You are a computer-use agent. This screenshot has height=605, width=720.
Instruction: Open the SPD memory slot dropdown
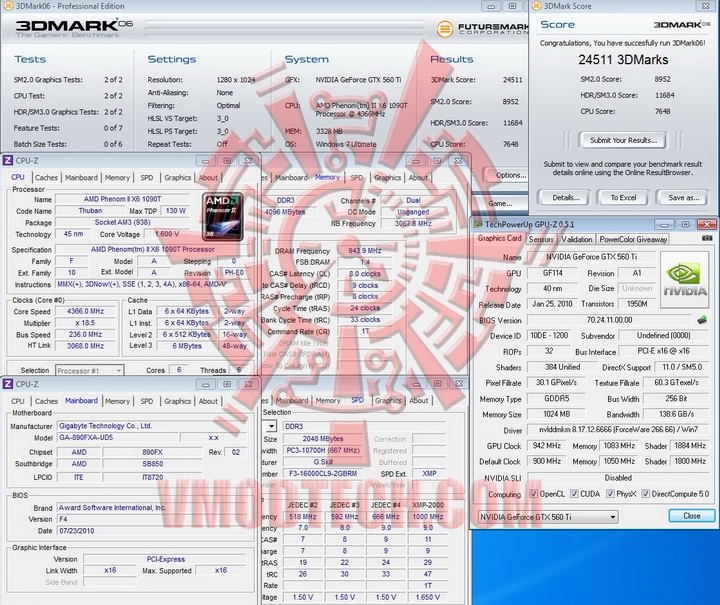point(271,426)
